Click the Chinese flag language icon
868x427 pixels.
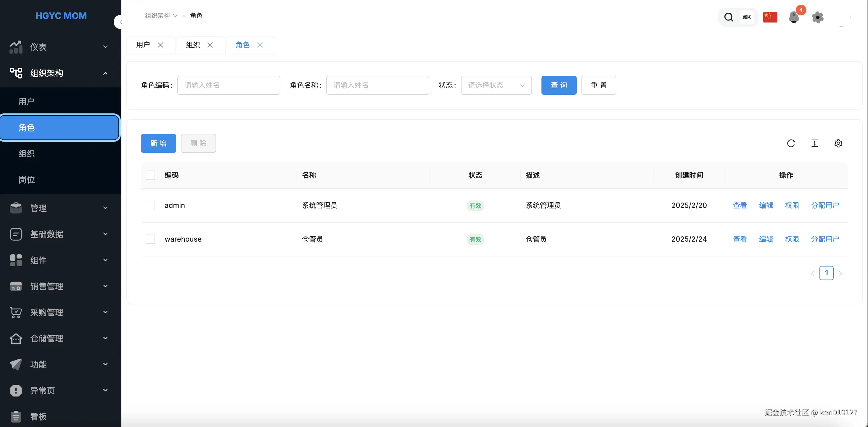770,17
